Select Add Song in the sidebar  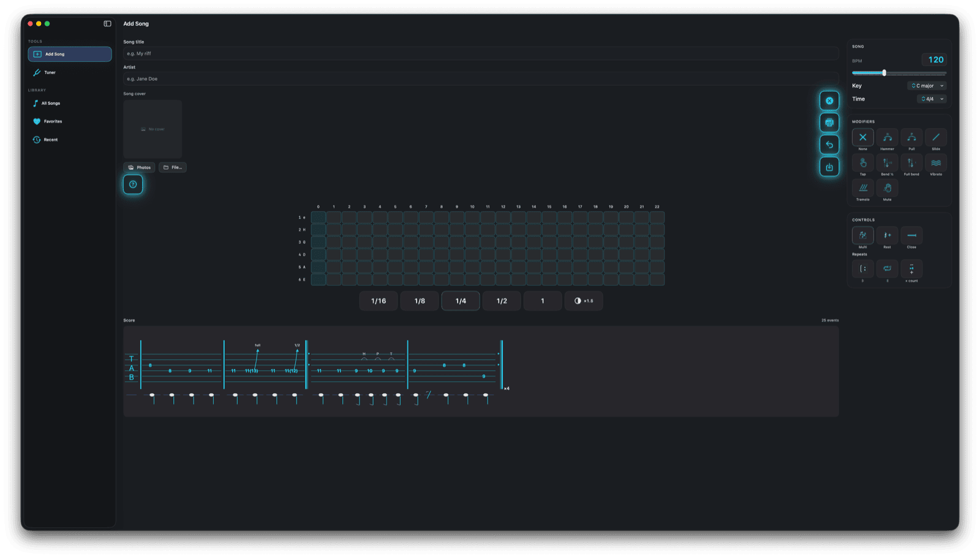70,54
